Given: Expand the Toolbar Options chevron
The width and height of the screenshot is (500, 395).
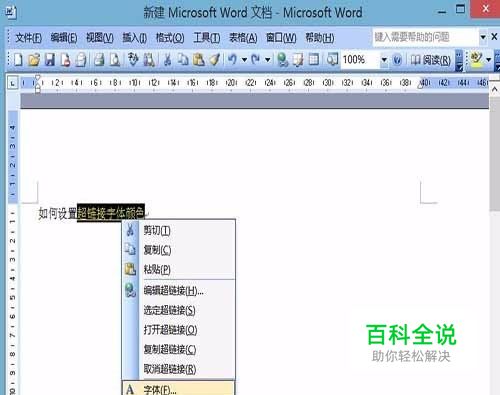Looking at the screenshot, I should 459,61.
